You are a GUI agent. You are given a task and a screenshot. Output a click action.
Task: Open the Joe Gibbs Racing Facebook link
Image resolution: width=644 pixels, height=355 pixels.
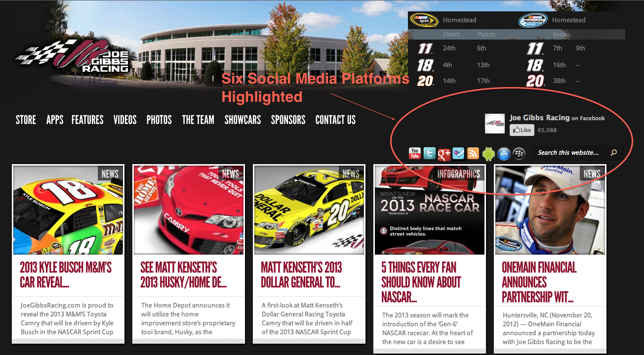pos(540,118)
